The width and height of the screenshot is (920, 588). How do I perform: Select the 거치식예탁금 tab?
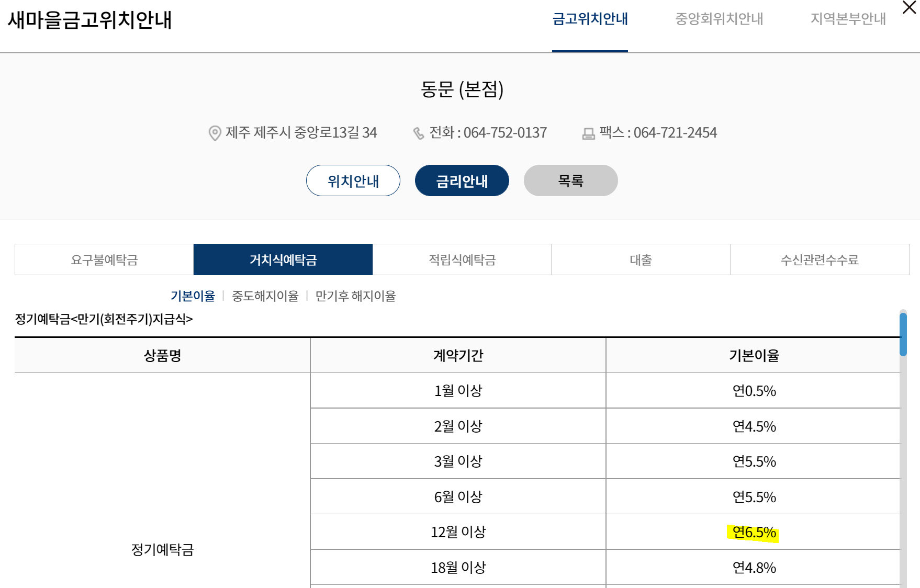tap(283, 259)
